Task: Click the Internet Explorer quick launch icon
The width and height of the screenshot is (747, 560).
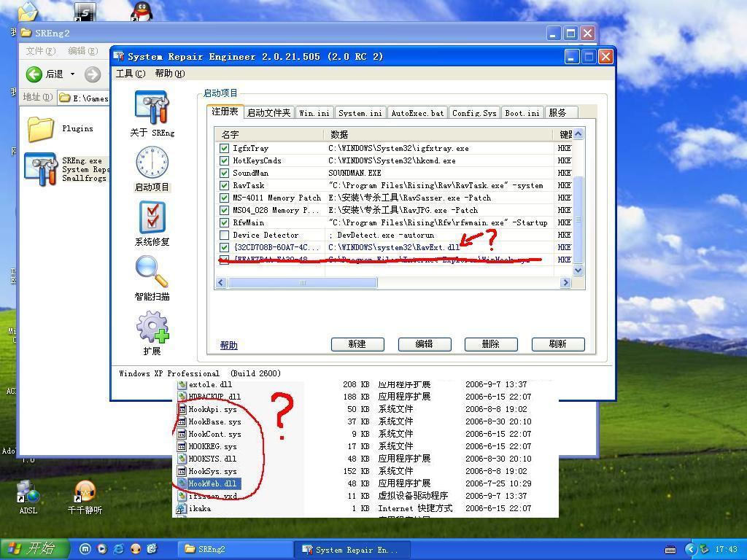Action: [x=119, y=549]
